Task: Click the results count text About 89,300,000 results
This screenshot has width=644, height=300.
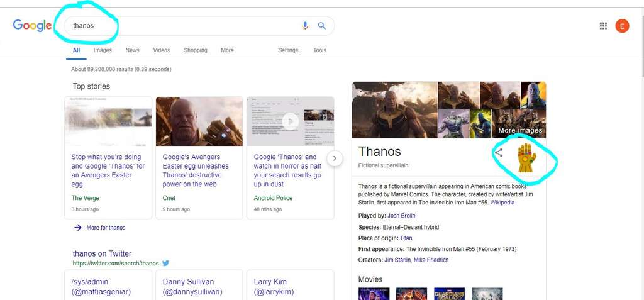Action: point(121,69)
